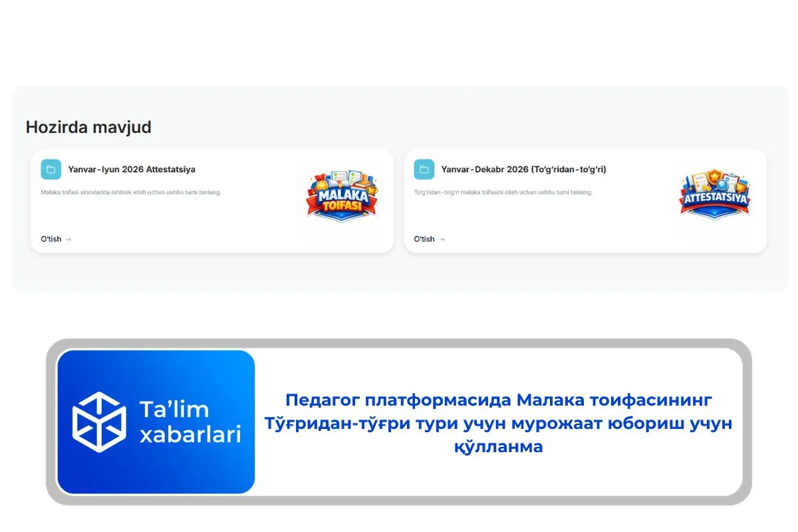Image resolution: width=798 pixels, height=532 pixels.
Task: Click the folder icon on Yanvar-Iyun card
Action: [51, 170]
